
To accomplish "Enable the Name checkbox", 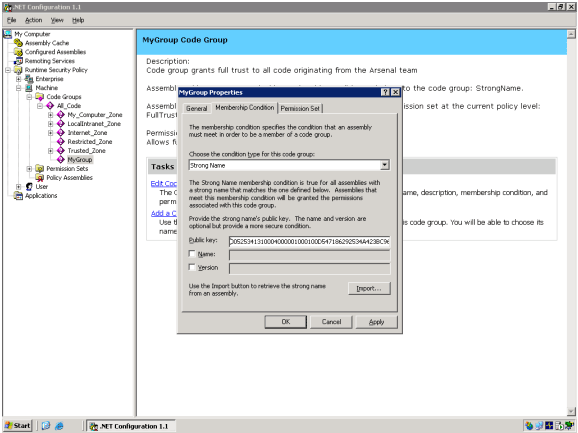I will point(192,254).
